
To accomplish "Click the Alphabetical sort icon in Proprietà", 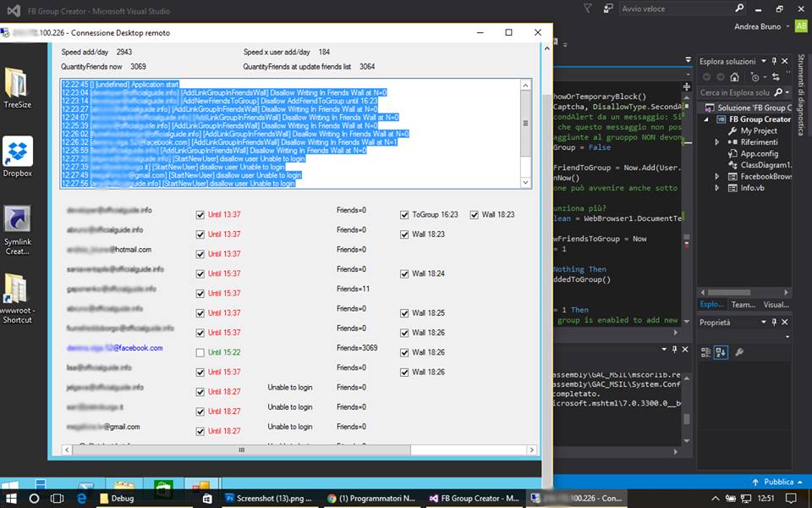I will pyautogui.click(x=721, y=352).
